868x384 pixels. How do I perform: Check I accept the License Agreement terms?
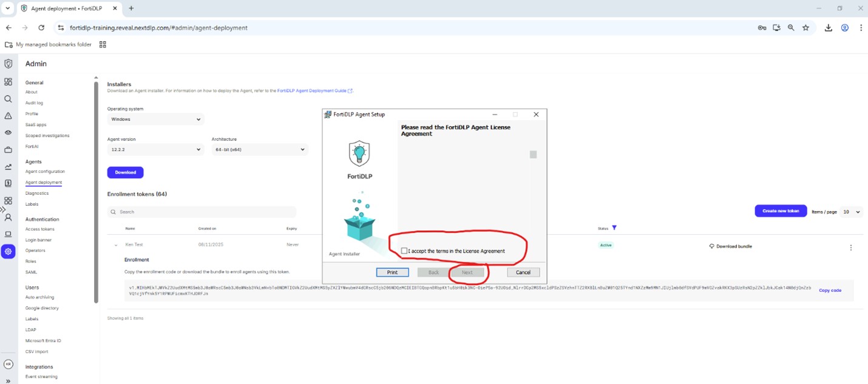pos(404,251)
